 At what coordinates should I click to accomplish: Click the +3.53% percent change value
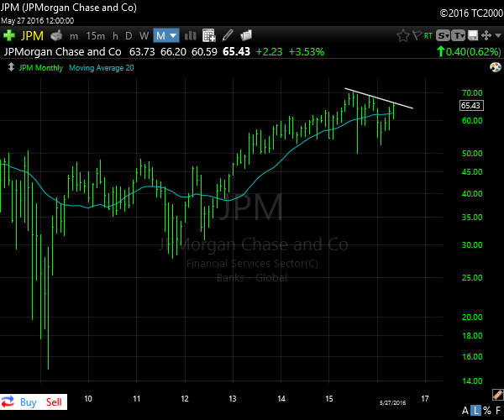(307, 52)
